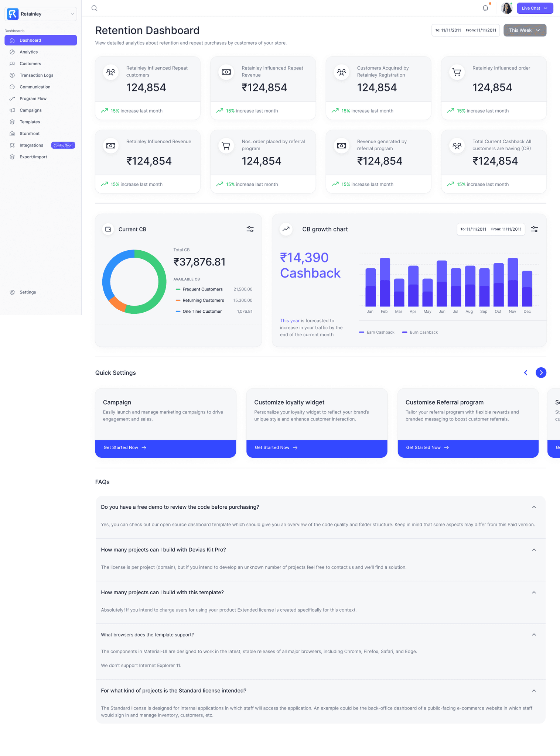Click Retainley Influenced Repeat Revenue money icon
This screenshot has width=560, height=756.
click(226, 72)
